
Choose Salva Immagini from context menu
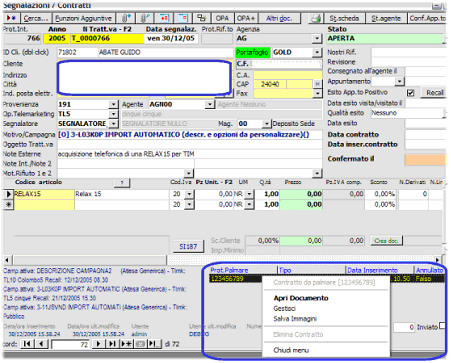295,319
